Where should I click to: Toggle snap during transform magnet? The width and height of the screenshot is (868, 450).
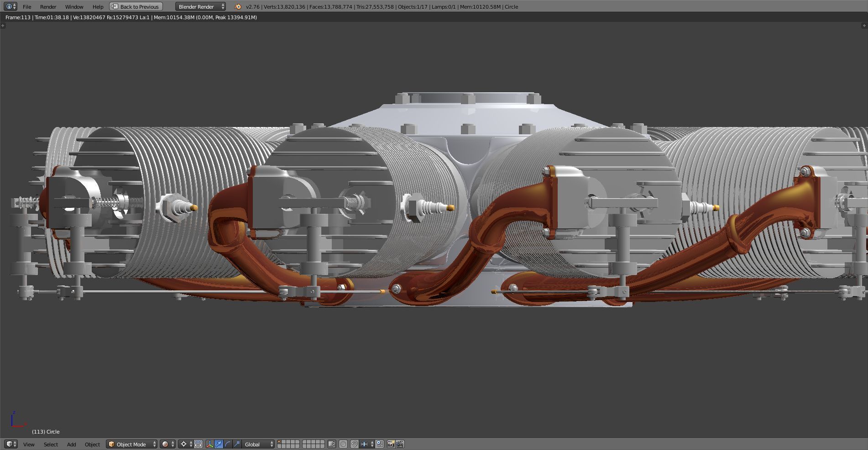click(354, 444)
